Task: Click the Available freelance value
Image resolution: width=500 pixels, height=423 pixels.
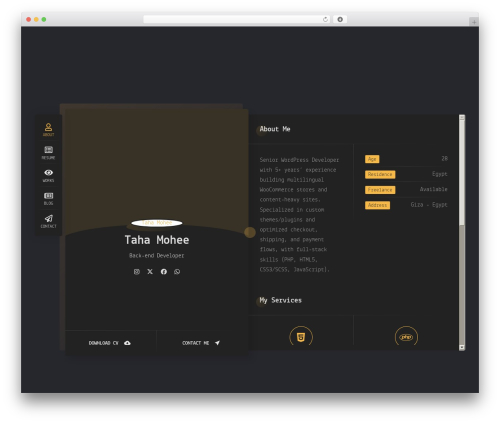Action: click(x=434, y=189)
